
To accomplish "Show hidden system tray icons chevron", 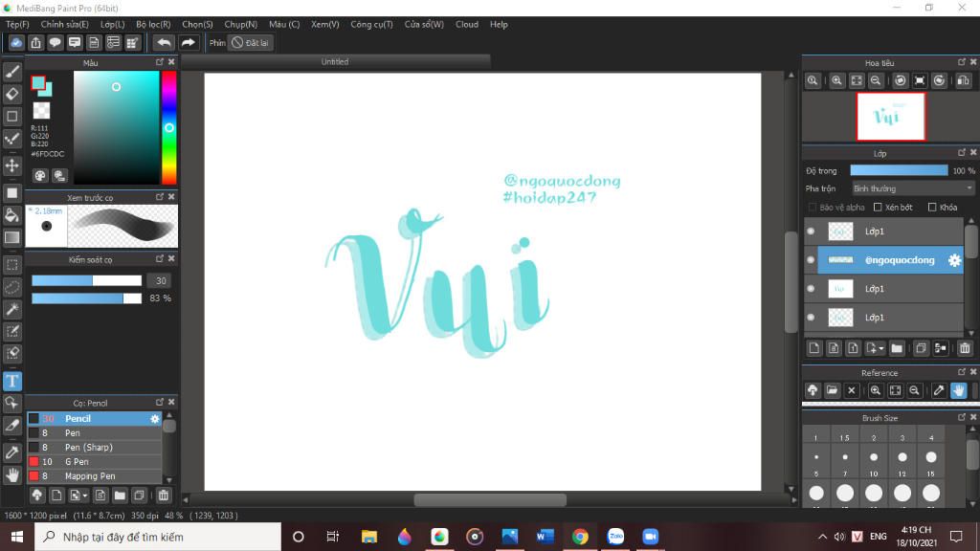I will (822, 537).
